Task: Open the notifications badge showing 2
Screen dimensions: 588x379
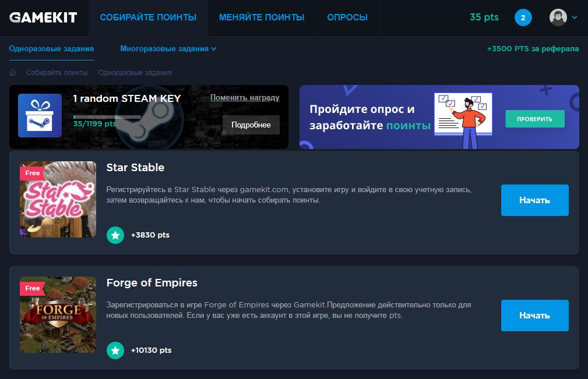Action: (x=523, y=17)
